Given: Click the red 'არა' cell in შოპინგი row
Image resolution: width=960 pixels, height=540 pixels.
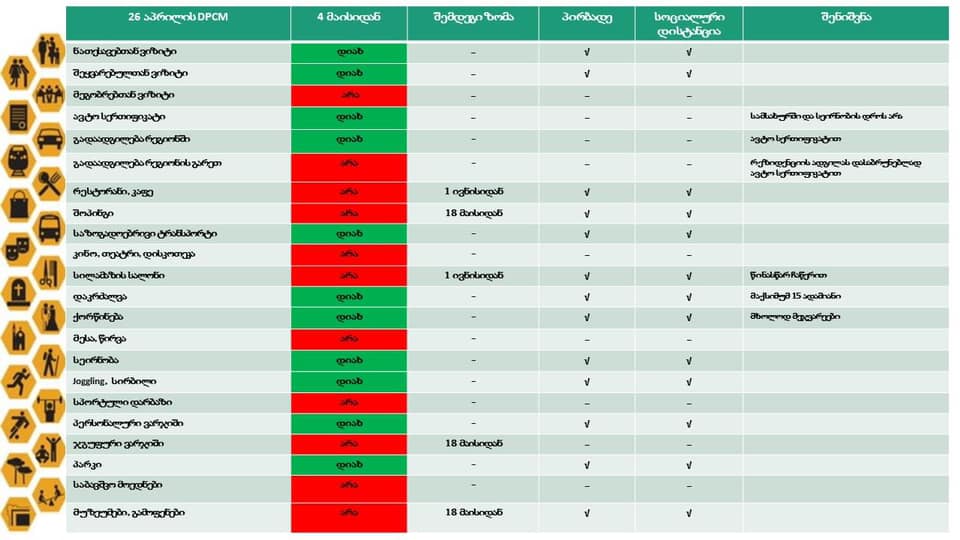Looking at the screenshot, I should [x=349, y=212].
